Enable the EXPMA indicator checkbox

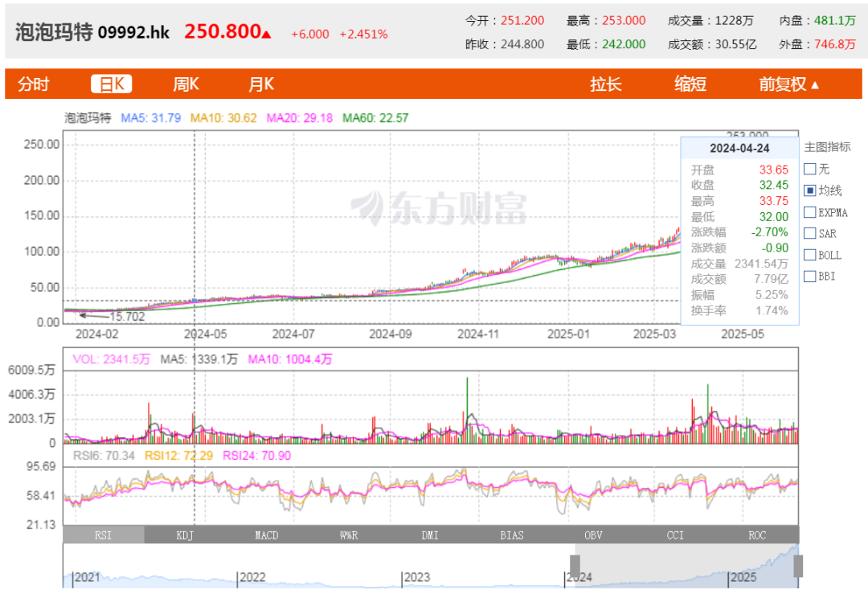point(810,213)
